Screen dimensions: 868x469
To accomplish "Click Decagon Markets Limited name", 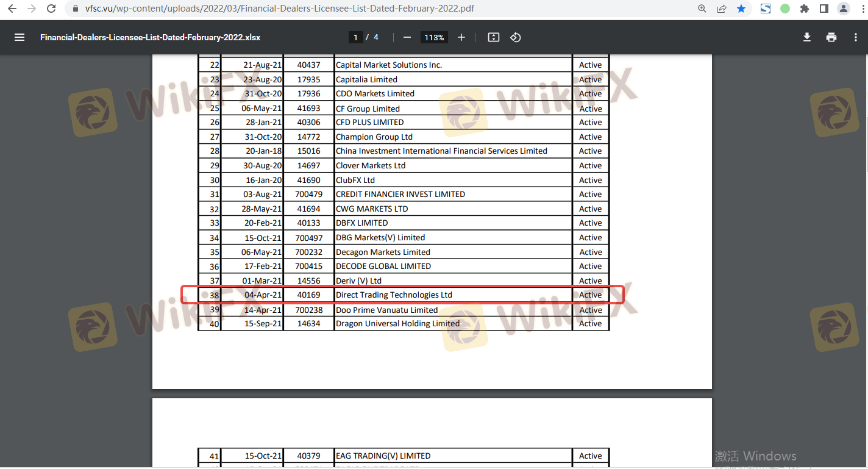I will coord(383,252).
